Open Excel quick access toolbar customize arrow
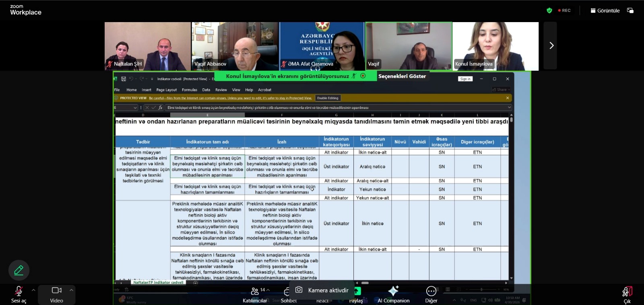This screenshot has height=305, width=644. pyautogui.click(x=152, y=79)
